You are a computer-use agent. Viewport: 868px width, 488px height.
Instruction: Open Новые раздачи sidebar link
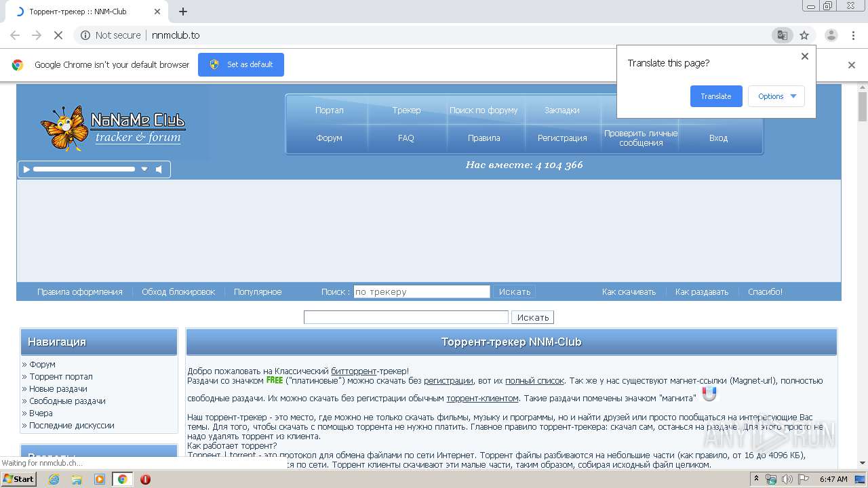58,389
